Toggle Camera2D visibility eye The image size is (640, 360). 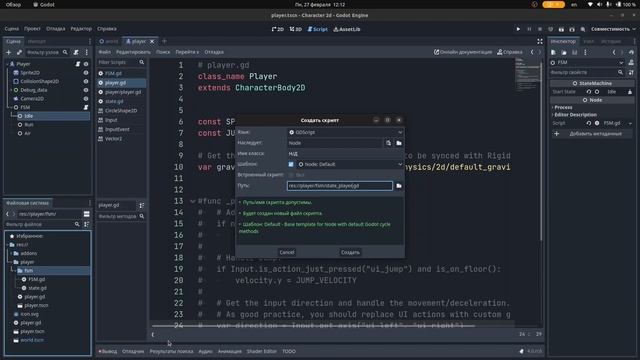tap(86, 98)
